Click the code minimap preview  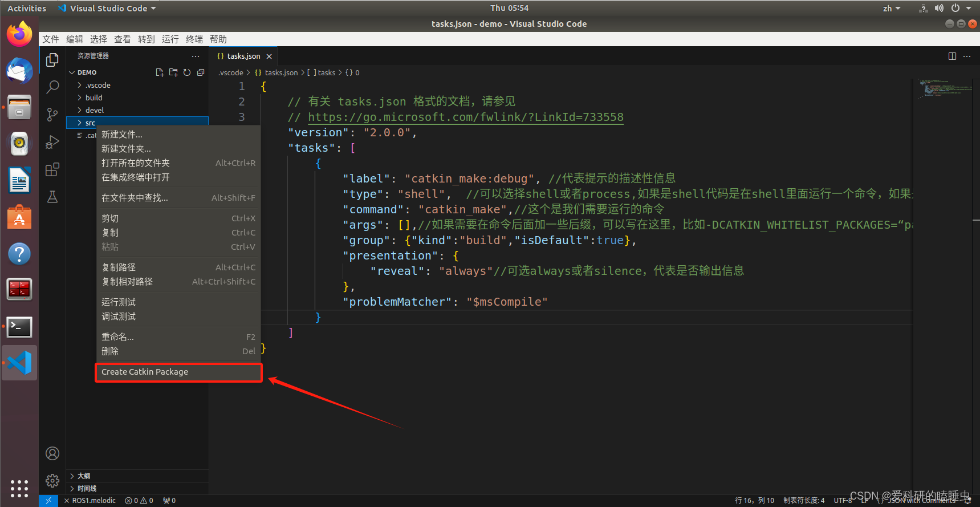(x=944, y=88)
